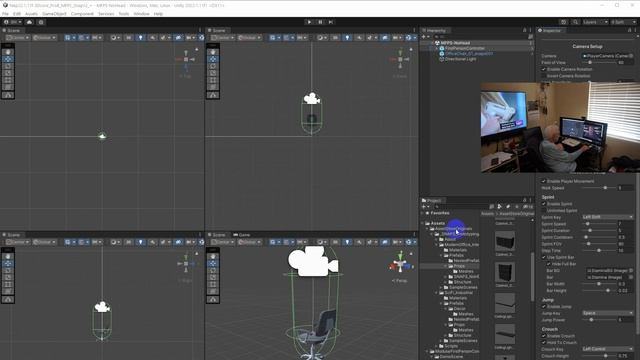Image resolution: width=640 pixels, height=360 pixels.
Task: Open Crouch Key dropdown (Left Control)
Action: [x=608, y=349]
